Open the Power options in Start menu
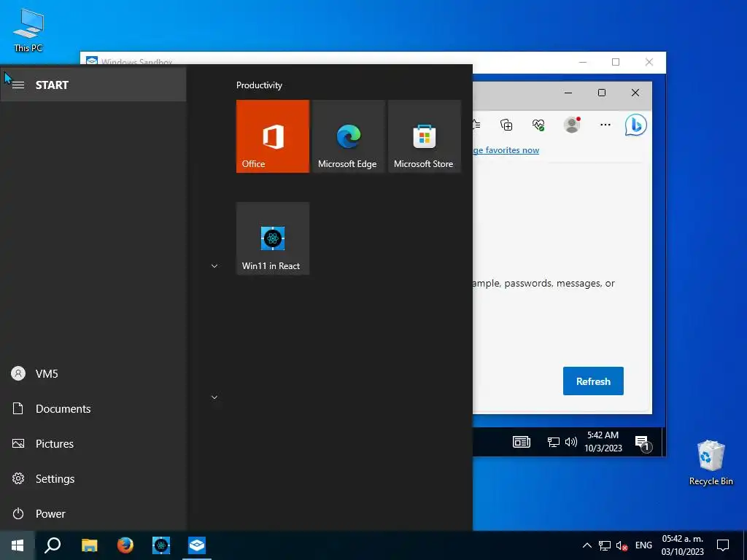 coord(93,513)
